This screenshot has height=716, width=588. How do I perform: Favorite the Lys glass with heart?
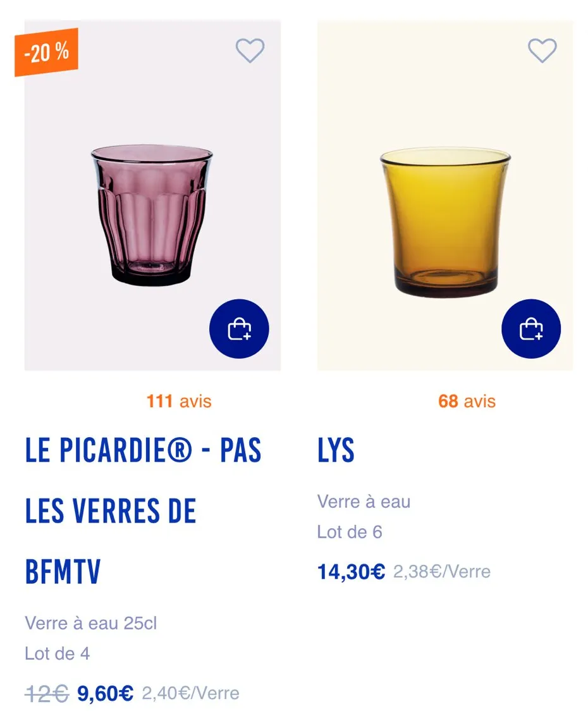coord(542,51)
